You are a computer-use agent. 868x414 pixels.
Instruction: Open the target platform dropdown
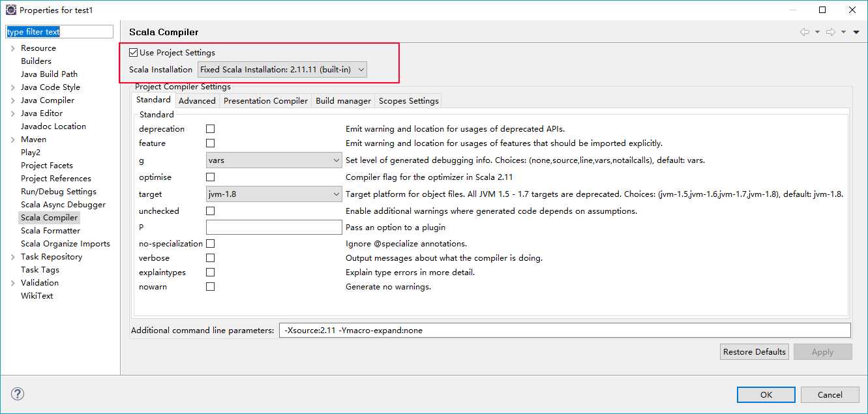coord(274,194)
